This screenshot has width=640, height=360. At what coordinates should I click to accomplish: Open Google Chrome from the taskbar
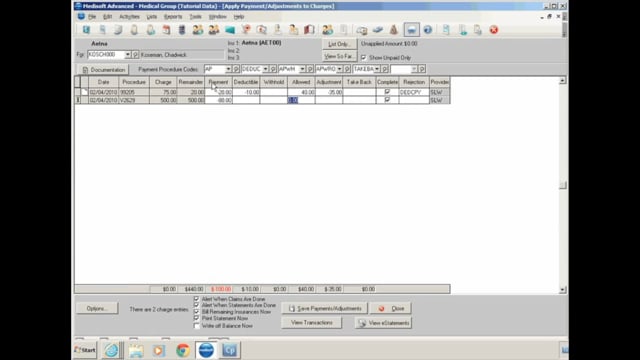point(182,350)
